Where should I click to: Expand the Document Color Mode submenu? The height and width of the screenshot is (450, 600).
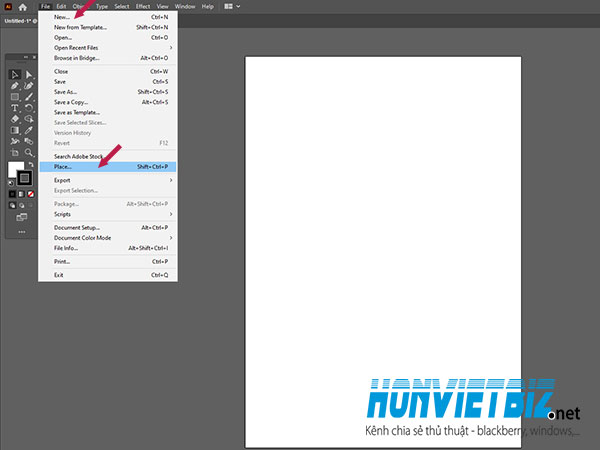click(108, 238)
